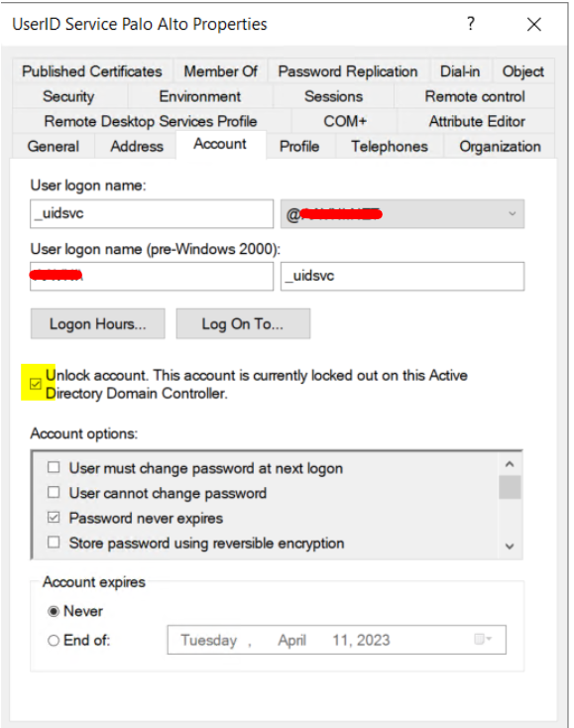Open the Organization tab
This screenshot has height=728, width=574.
coord(501,146)
